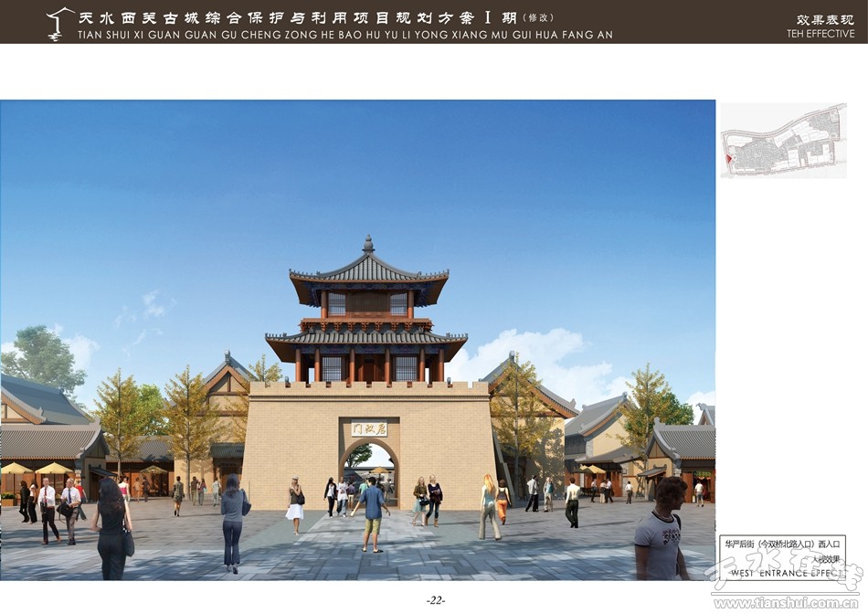Click the tianshui.com.cn watermark
Image resolution: width=868 pixels, height=613 pixels.
point(788,602)
